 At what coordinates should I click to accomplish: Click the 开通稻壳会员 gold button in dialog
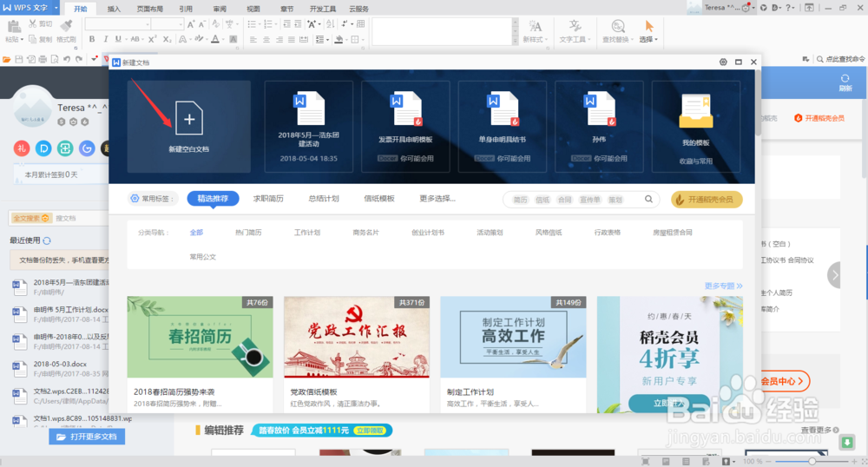click(x=707, y=199)
